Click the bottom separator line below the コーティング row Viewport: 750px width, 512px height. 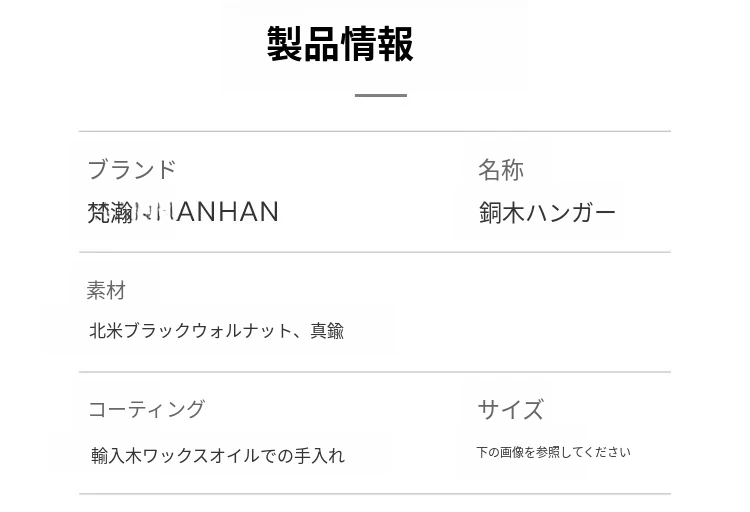(374, 494)
